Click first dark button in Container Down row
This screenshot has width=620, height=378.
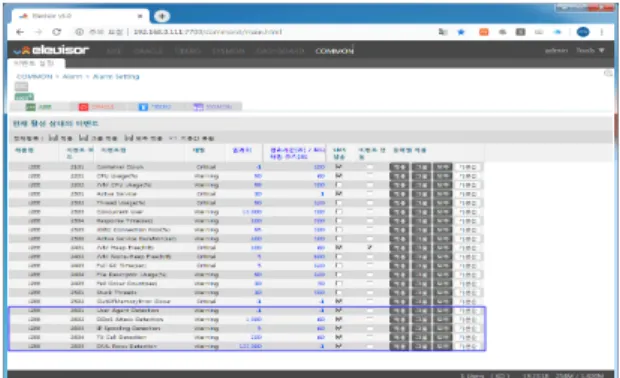[399, 167]
